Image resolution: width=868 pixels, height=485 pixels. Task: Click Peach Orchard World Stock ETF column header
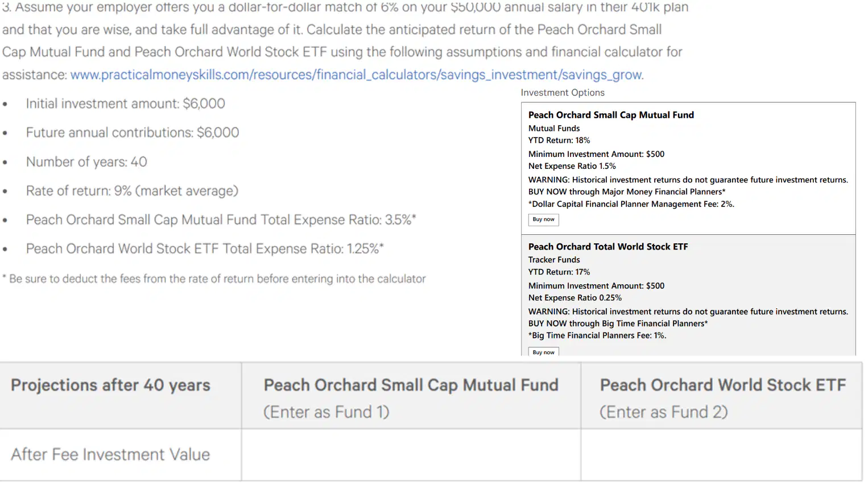[x=721, y=396]
